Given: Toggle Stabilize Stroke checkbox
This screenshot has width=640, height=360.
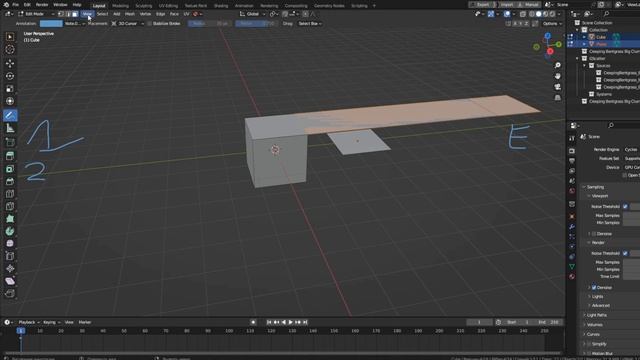Looking at the screenshot, I should click(149, 24).
